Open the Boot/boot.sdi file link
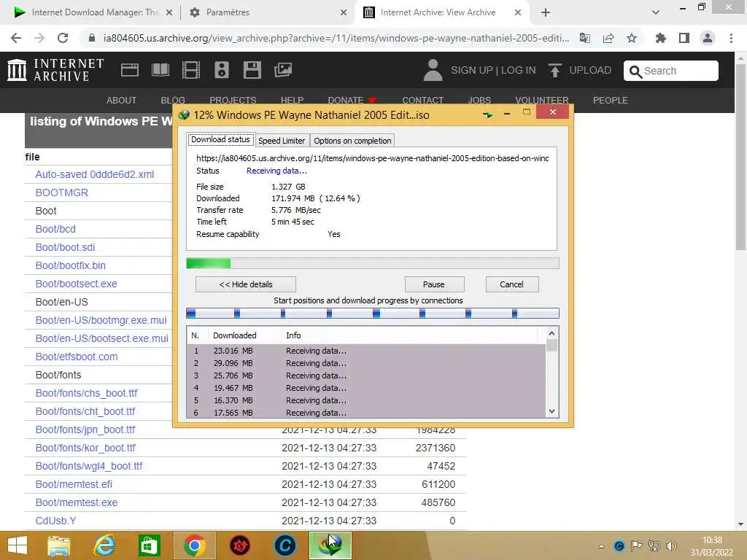Screen dimensions: 747x560 [x=65, y=247]
